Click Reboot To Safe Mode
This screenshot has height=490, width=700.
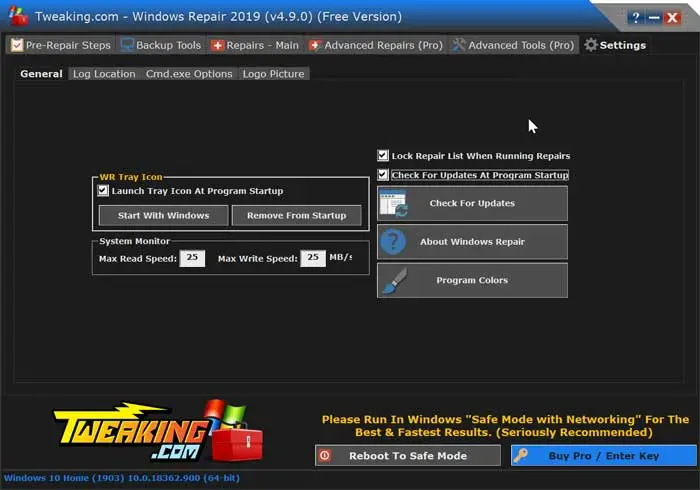click(x=408, y=456)
